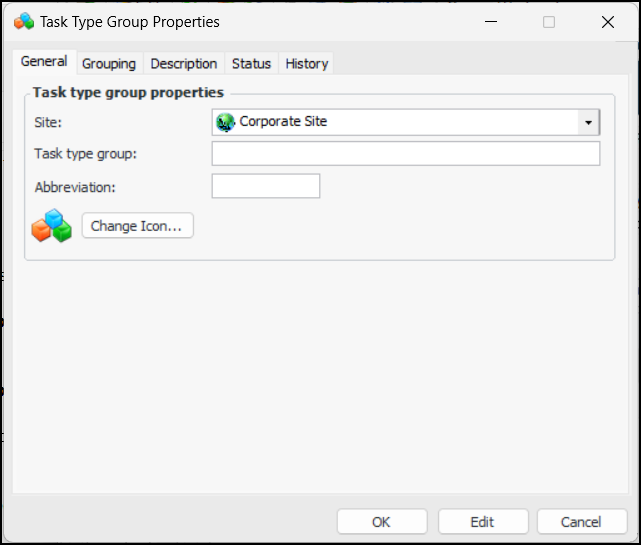
Task: Click the Task type group input field
Action: point(406,154)
